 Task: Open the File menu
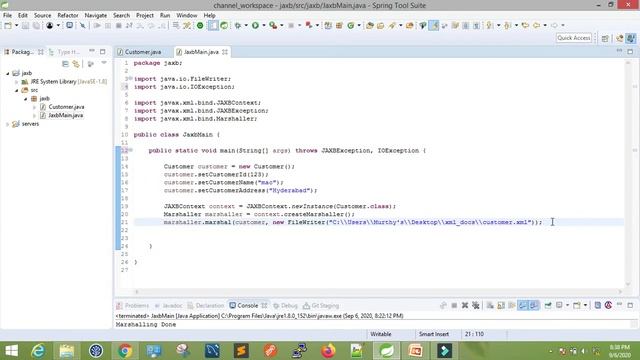coord(7,15)
